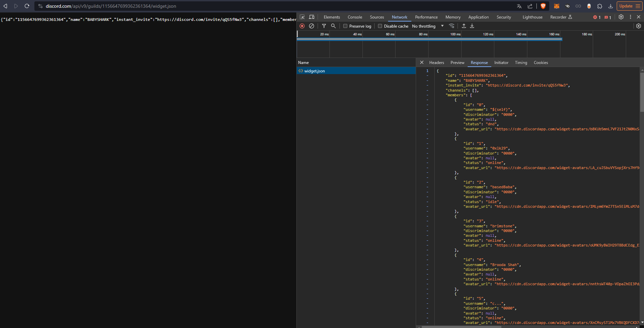Switch to the Elements tab
The image size is (644, 328).
point(332,17)
